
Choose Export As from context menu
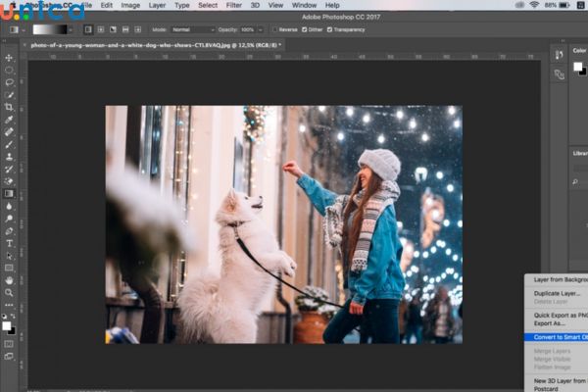pyautogui.click(x=556, y=323)
